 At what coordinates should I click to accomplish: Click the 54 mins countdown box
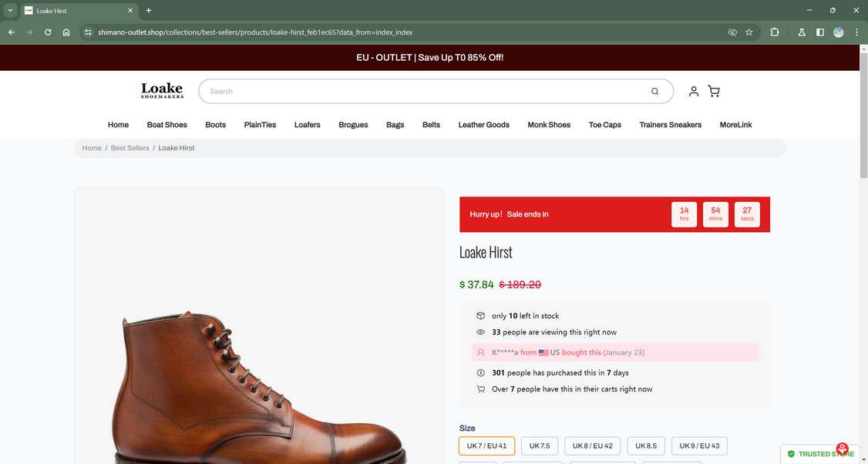coord(716,214)
